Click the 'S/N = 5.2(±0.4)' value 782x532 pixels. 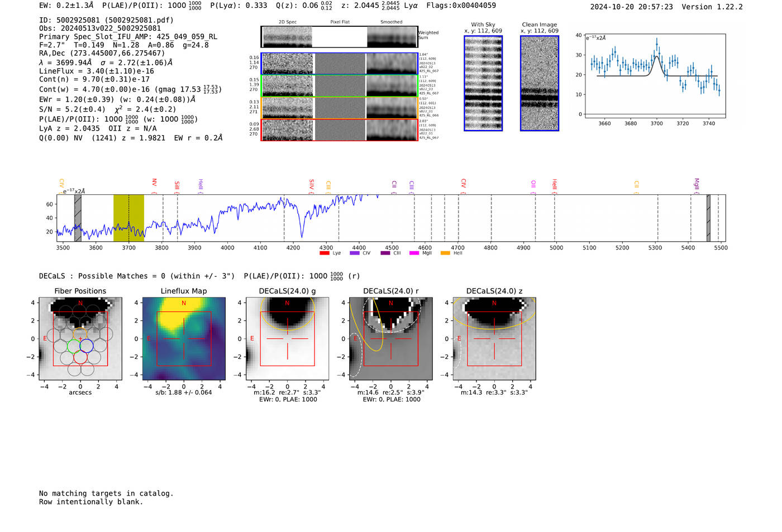pyautogui.click(x=72, y=109)
